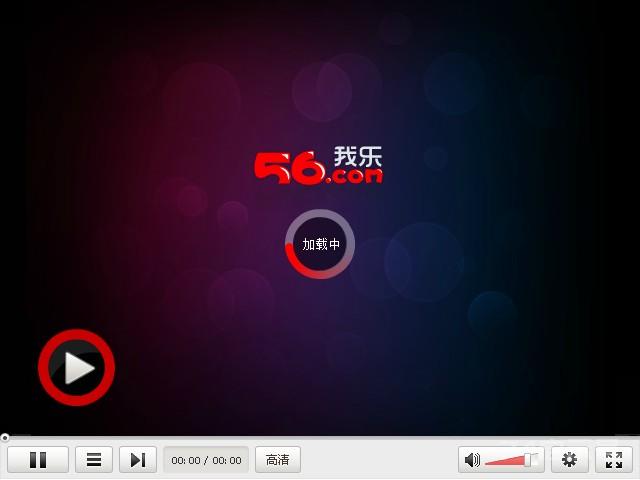This screenshot has height=480, width=640.
Task: Pause the video with the pause button
Action: [38, 460]
